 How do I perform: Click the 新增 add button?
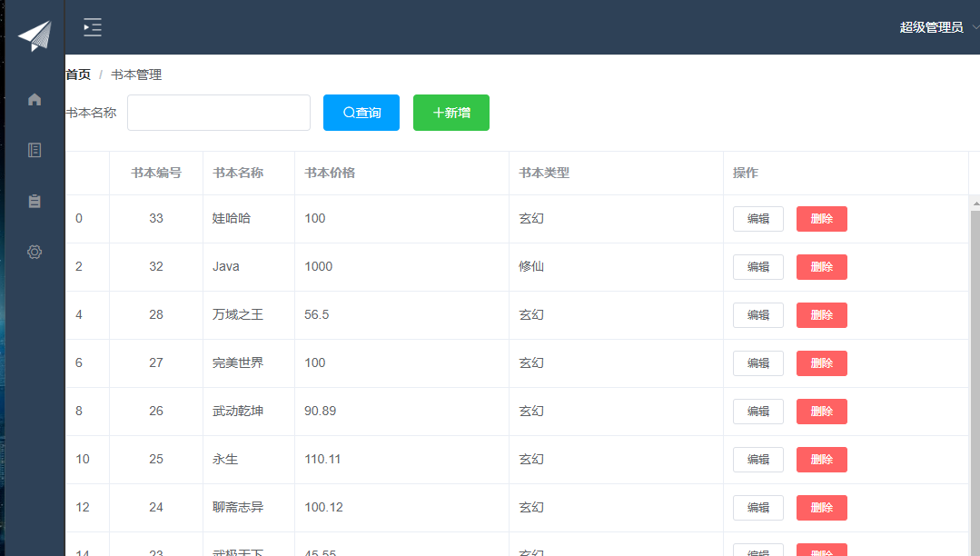[451, 113]
